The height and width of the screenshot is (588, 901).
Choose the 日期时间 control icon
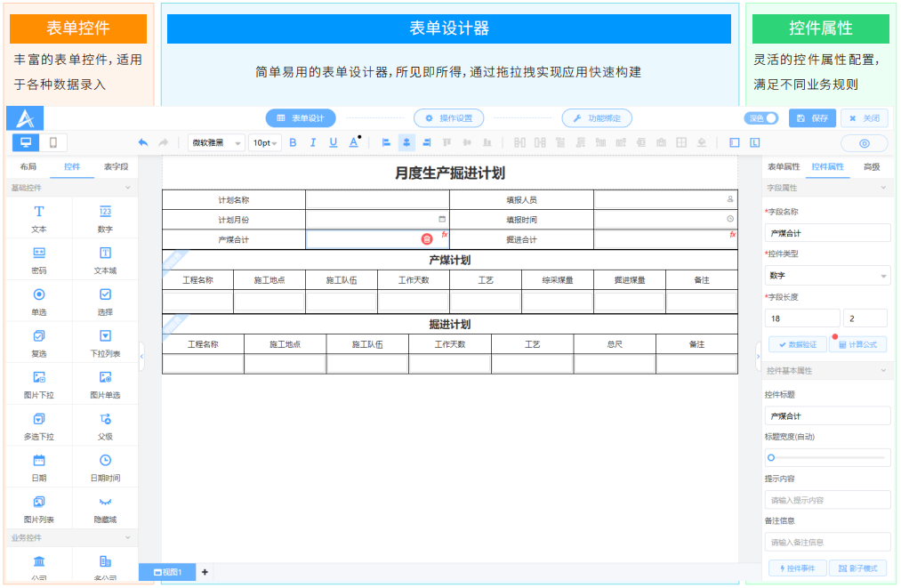point(105,466)
